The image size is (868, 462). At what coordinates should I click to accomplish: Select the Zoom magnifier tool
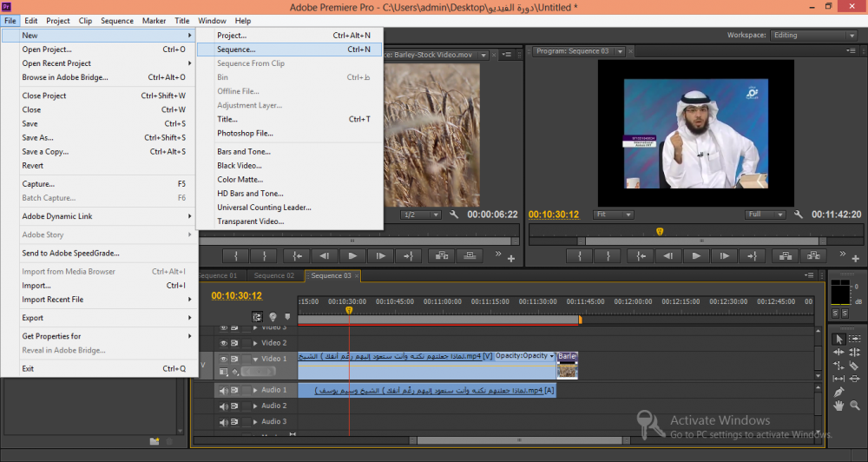(854, 406)
